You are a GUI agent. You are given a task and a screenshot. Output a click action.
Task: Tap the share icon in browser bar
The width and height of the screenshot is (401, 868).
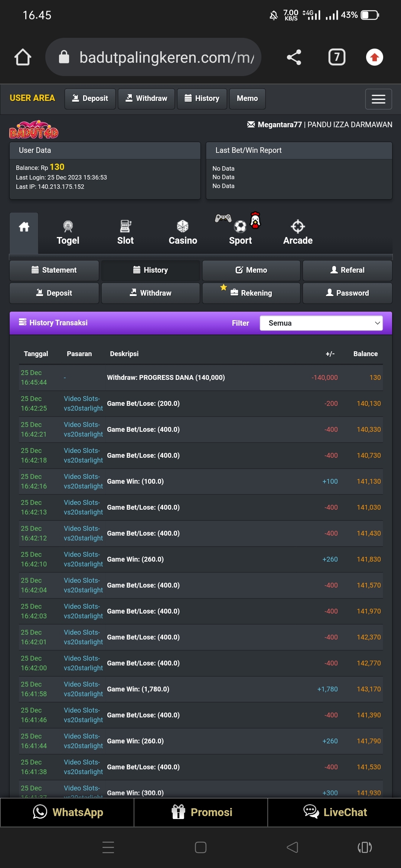pyautogui.click(x=294, y=57)
